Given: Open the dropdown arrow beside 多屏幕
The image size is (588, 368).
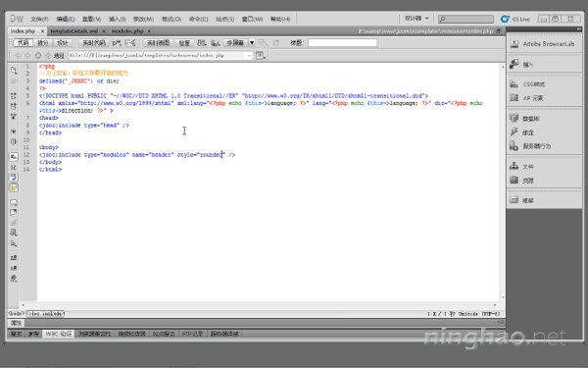Looking at the screenshot, I should pyautogui.click(x=252, y=43).
